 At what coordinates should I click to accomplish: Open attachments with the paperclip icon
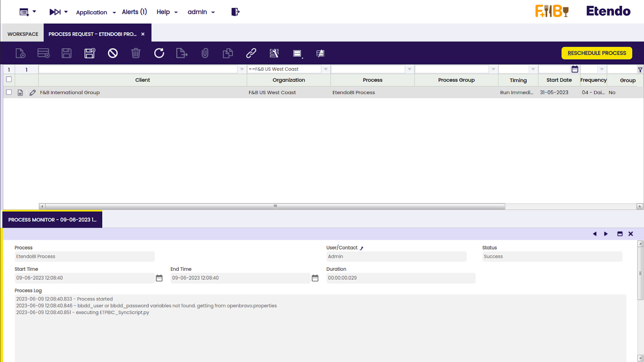[x=205, y=53]
